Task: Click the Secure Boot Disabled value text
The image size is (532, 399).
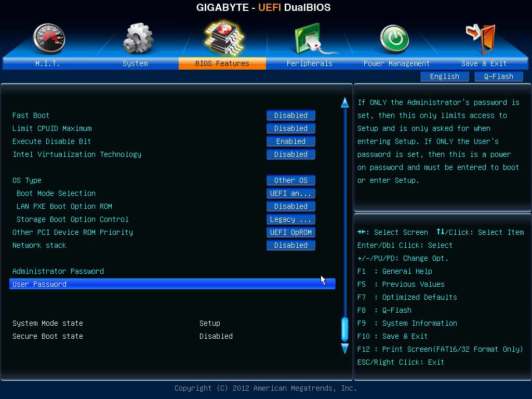Action: click(x=216, y=336)
